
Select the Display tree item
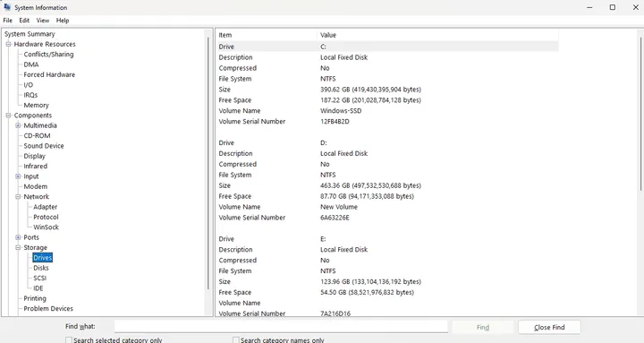[x=35, y=156]
